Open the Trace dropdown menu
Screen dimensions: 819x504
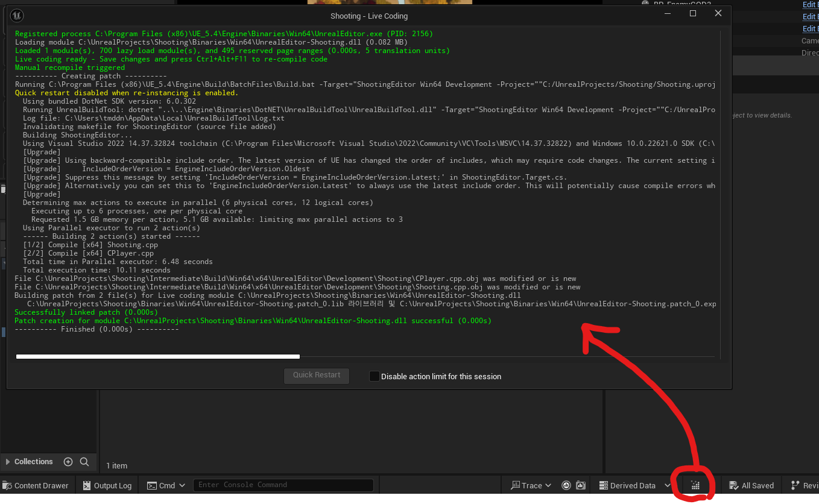tap(531, 485)
